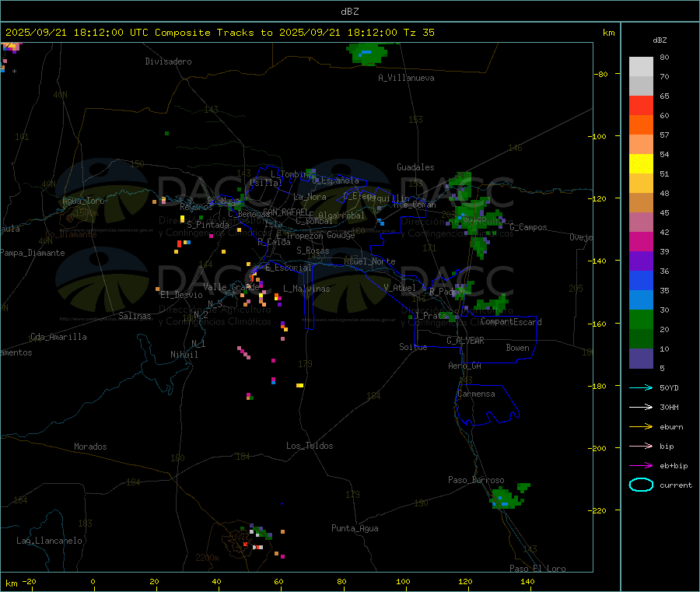The height and width of the screenshot is (592, 700).
Task: Click the green radar echo above A_Villanueva
Action: pos(367,54)
